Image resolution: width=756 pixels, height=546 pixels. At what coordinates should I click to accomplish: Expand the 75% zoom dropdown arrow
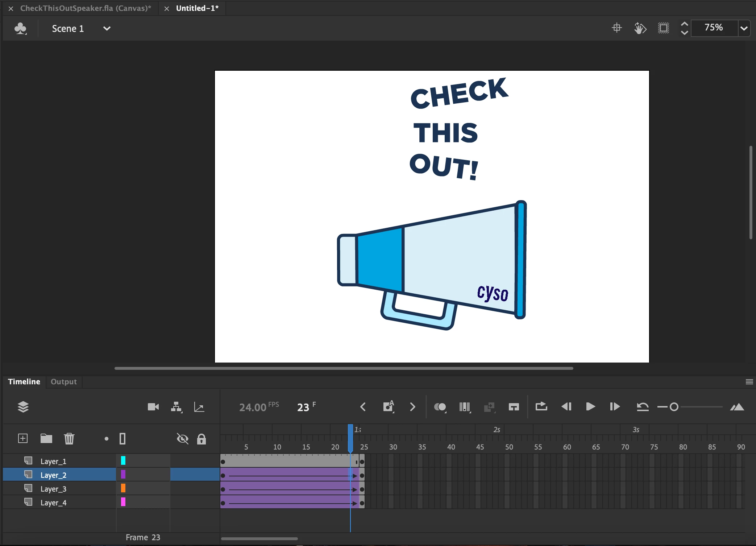tap(744, 28)
